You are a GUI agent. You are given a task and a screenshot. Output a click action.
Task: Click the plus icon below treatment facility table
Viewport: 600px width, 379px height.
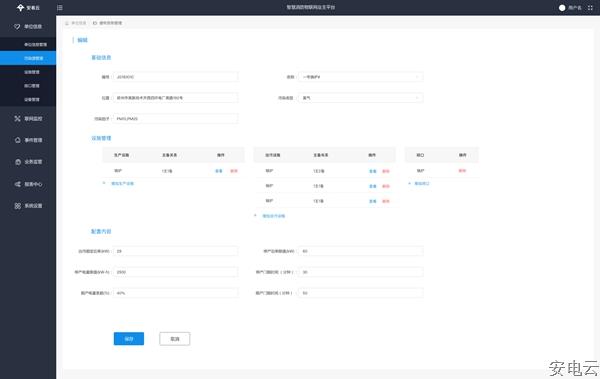[x=255, y=216]
